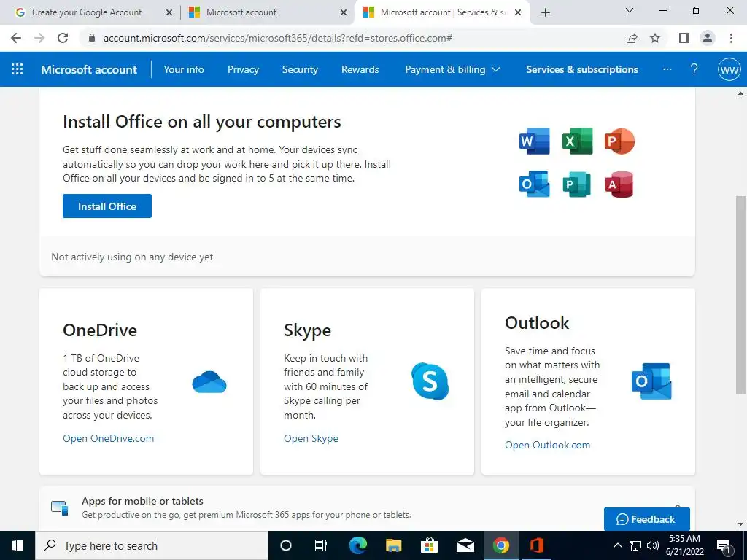Click the browser address bar URL
Screen dimensions: 747x560
[x=278, y=38]
